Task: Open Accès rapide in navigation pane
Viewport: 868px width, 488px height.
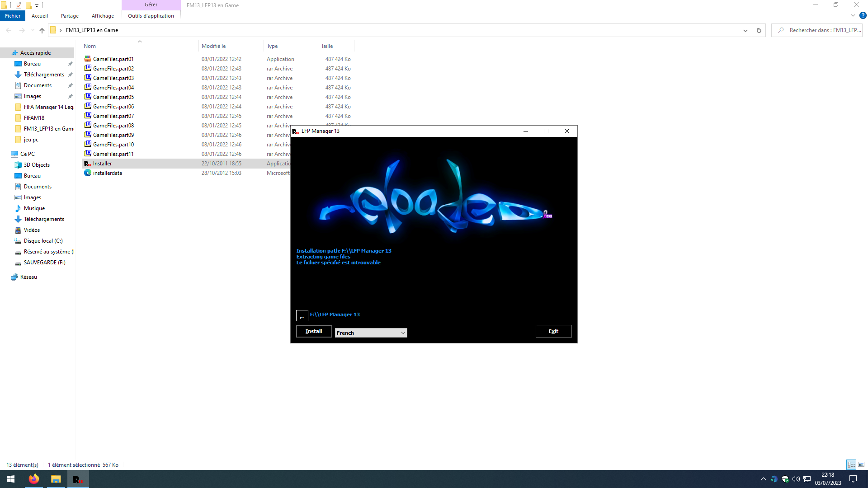Action: [35, 53]
